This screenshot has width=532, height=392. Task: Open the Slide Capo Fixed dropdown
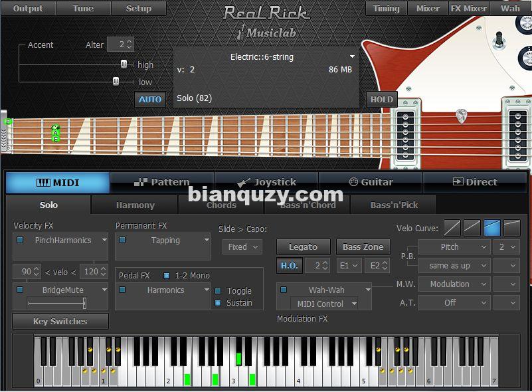(x=242, y=246)
